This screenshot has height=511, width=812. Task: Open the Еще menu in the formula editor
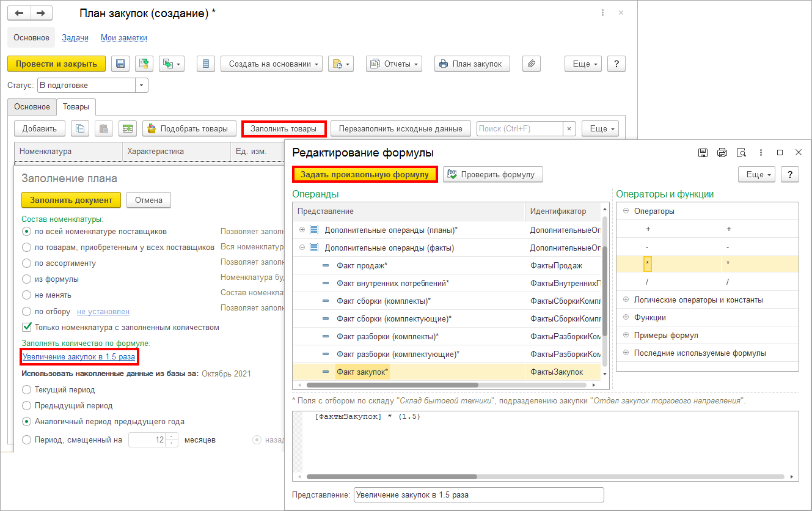click(x=757, y=174)
